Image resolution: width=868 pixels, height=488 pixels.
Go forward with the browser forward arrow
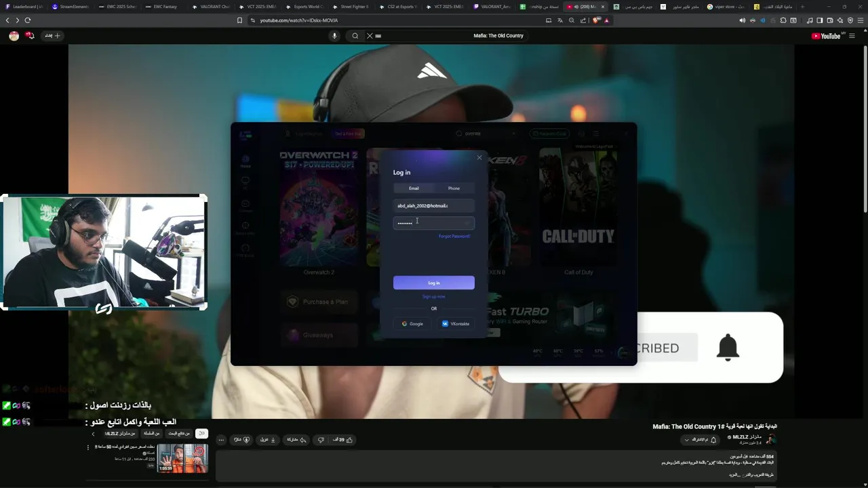pos(18,20)
